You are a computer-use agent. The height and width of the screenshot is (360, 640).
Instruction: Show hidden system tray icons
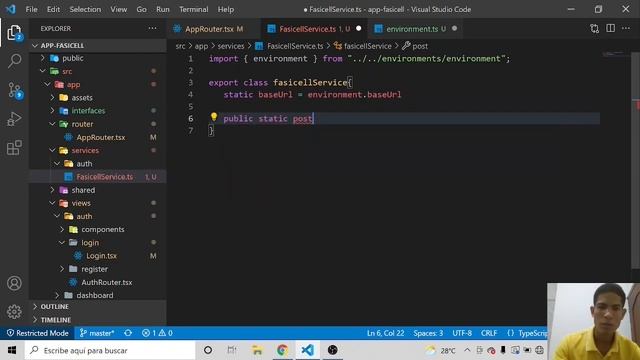tap(467, 350)
